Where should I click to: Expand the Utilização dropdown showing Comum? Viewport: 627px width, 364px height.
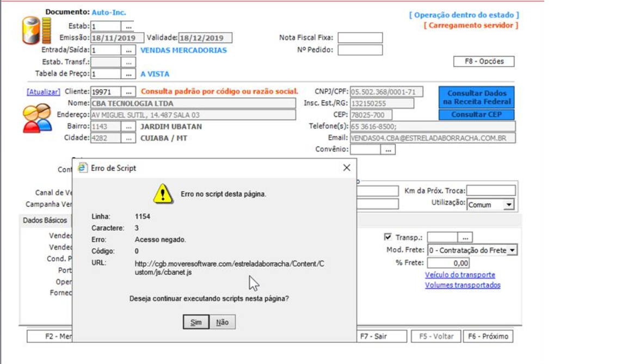[x=509, y=205]
